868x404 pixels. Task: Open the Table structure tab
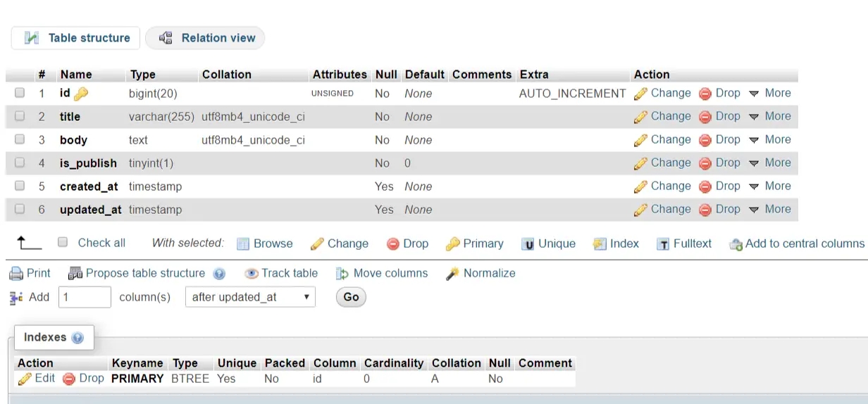(x=76, y=38)
